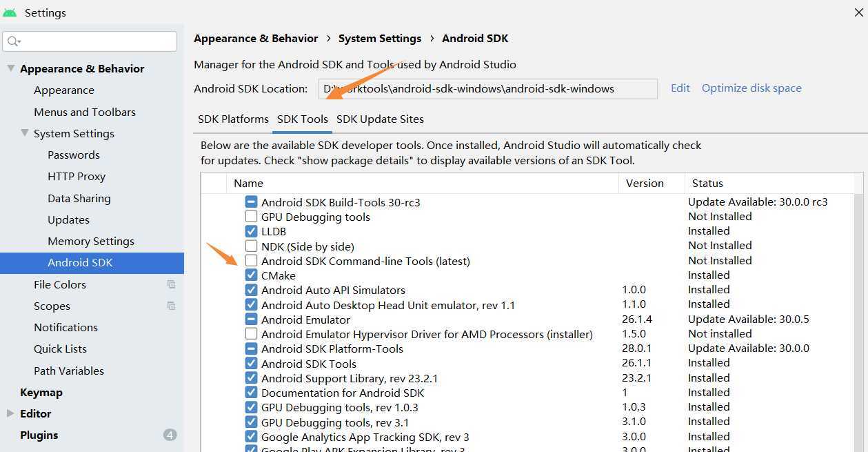Click the magnifier icon in the search box
Image resolution: width=868 pixels, height=452 pixels.
pos(13,41)
